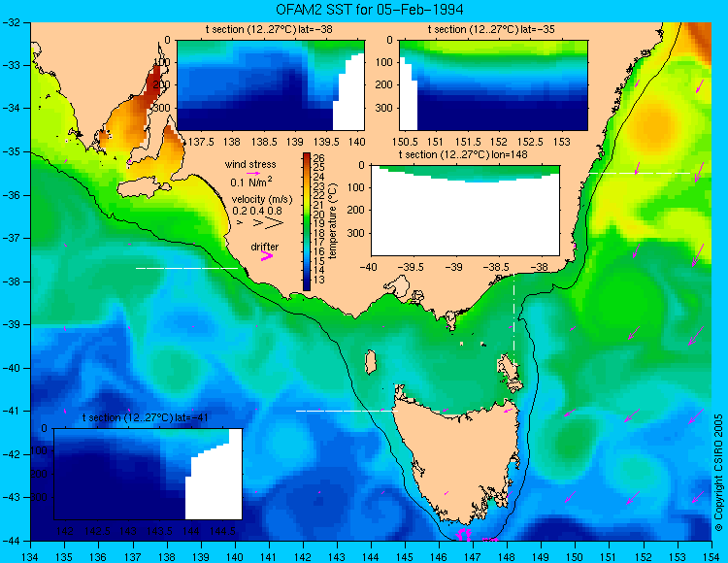Click the white dashed section line at latitude -38

tap(186, 268)
